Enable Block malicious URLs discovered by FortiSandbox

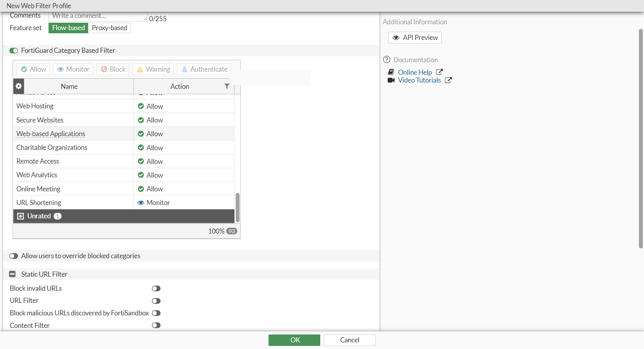coord(156,313)
